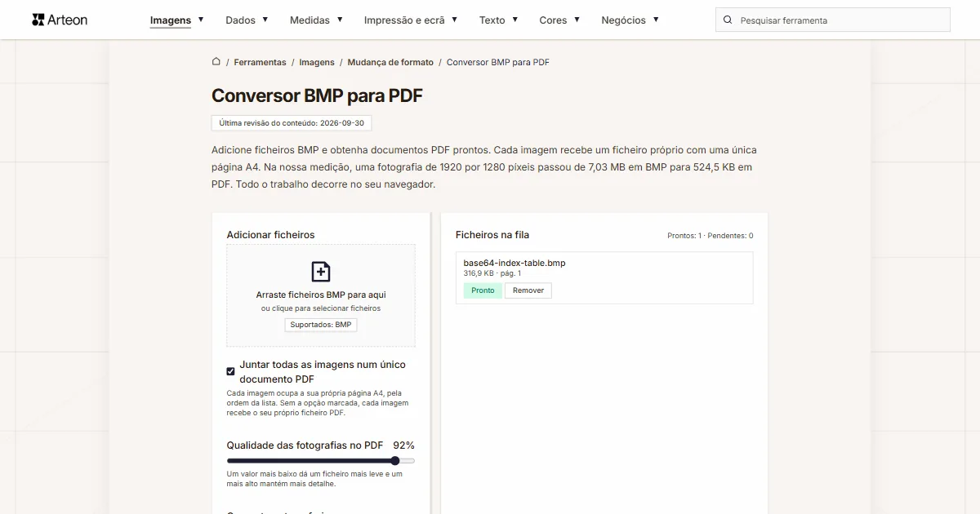Expand the Impressão e ecrã dropdown arrow
This screenshot has width=980, height=514.
pyautogui.click(x=454, y=19)
